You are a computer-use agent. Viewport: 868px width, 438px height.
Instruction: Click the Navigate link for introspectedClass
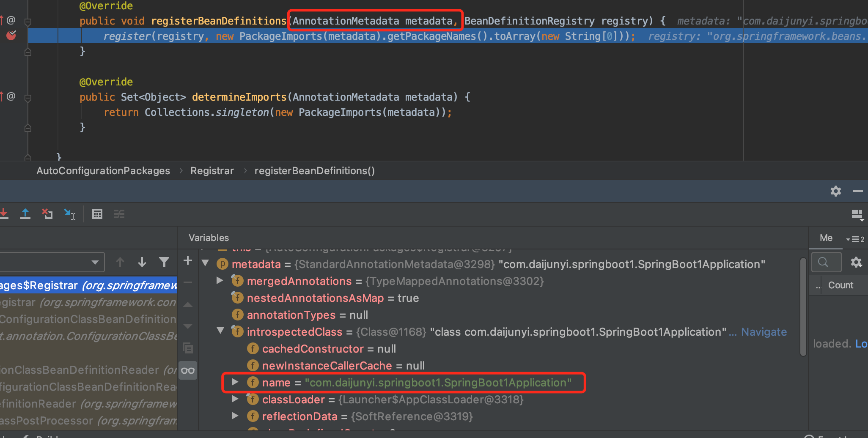764,332
